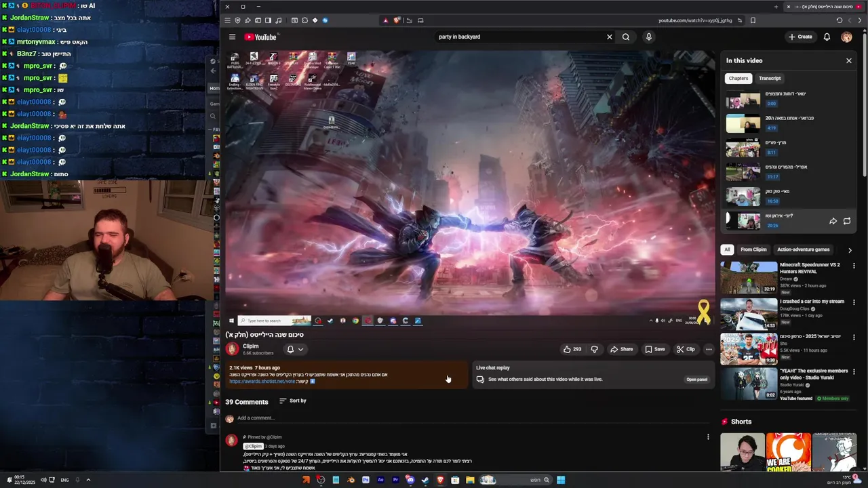868x488 pixels.
Task: Open Photoshop from the taskbar
Action: (x=366, y=480)
